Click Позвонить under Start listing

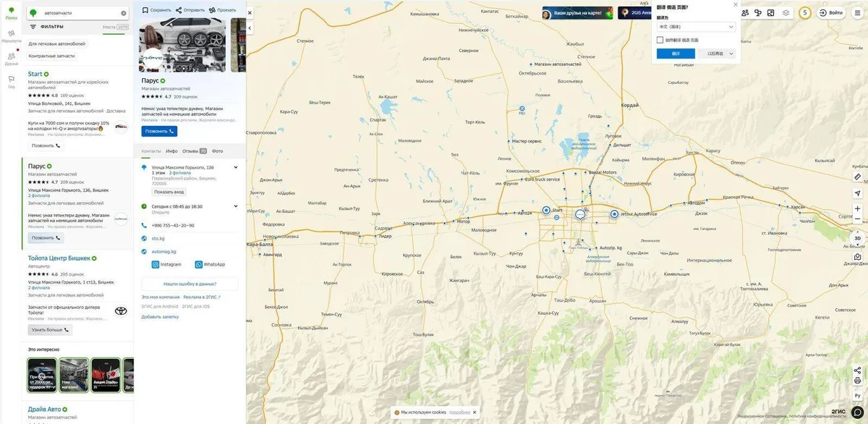46,145
